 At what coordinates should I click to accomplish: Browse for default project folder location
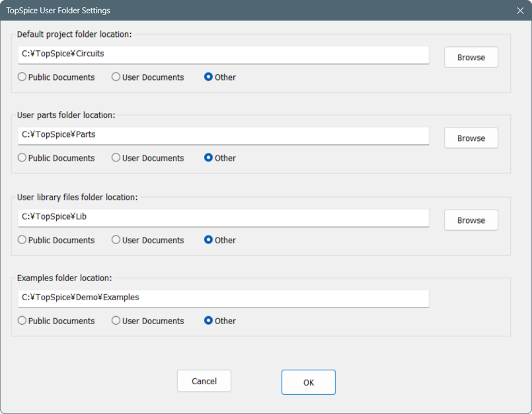tap(471, 57)
